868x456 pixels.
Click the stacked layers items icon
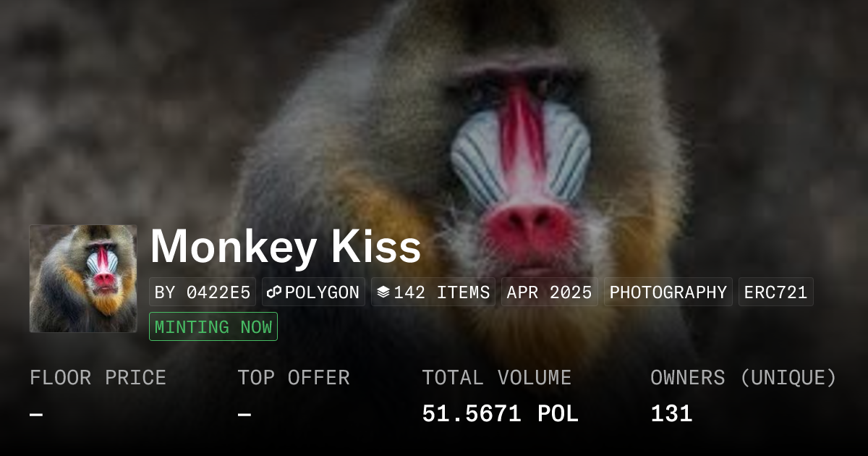point(383,292)
